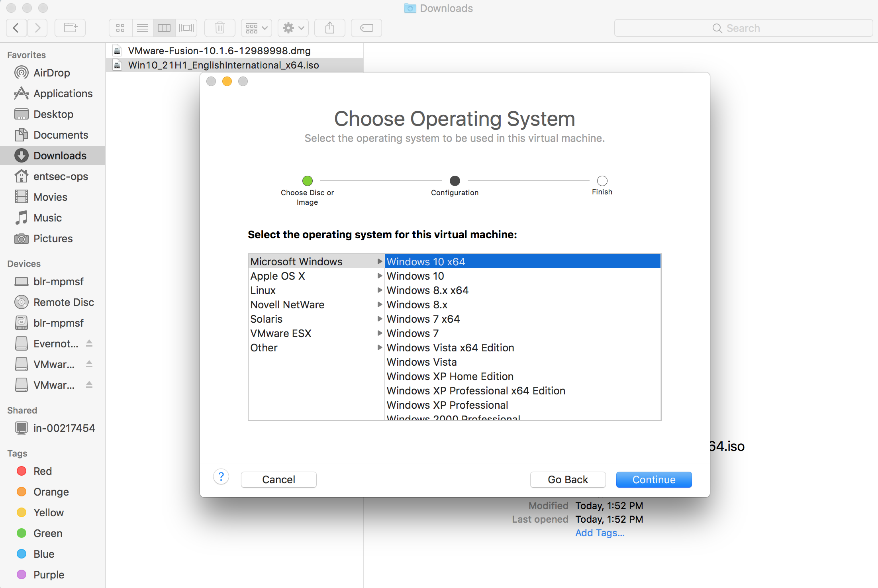Select Windows 7 option
878x588 pixels.
523,333
